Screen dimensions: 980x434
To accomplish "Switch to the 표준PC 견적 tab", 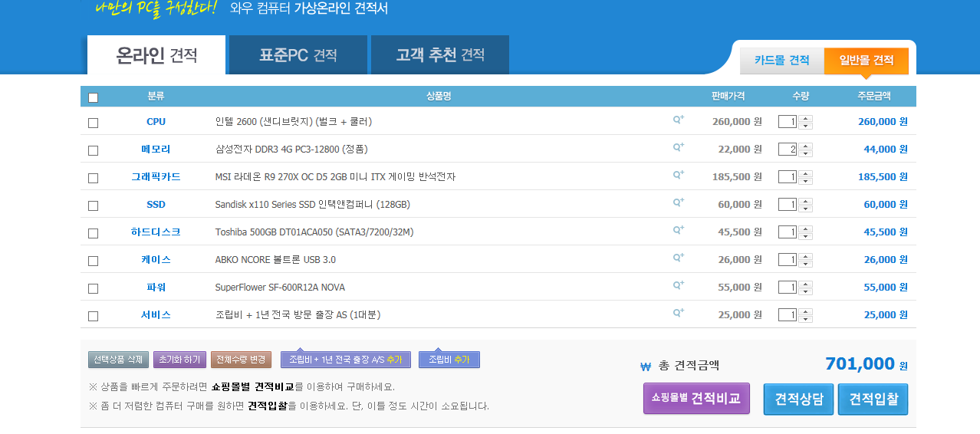I will tap(298, 55).
